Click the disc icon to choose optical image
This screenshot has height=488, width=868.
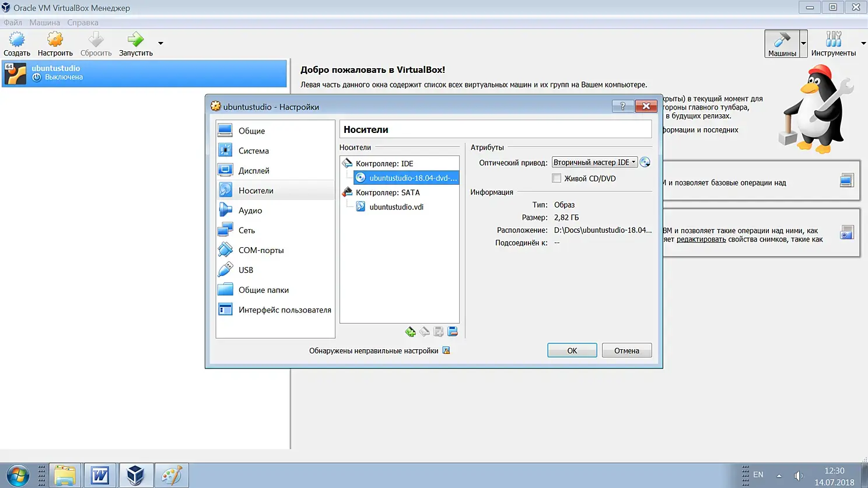(645, 163)
